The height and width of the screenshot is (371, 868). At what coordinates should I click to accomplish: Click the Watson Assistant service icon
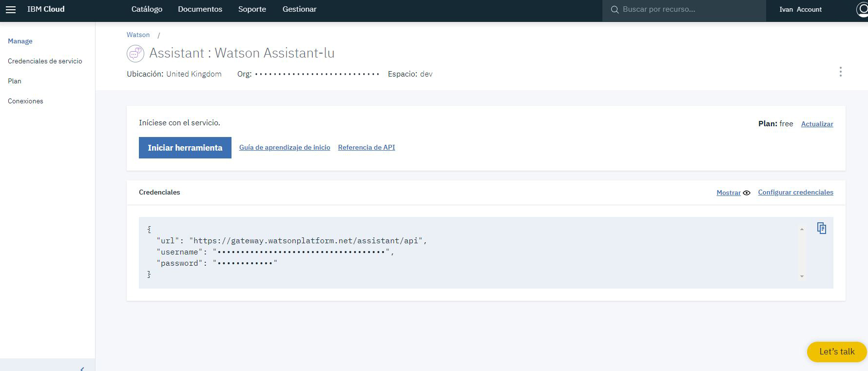pyautogui.click(x=135, y=53)
